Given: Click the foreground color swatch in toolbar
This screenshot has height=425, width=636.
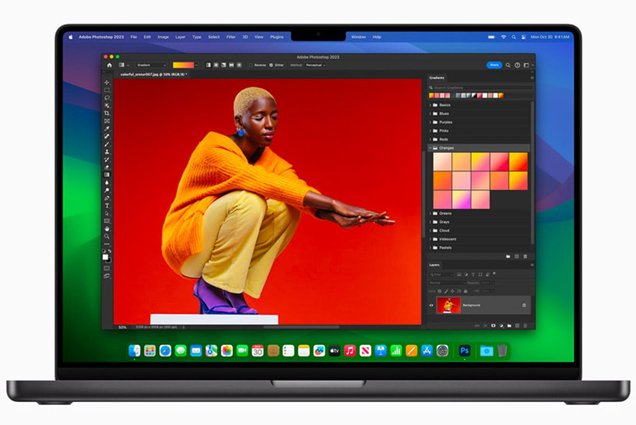Looking at the screenshot, I should 105,257.
